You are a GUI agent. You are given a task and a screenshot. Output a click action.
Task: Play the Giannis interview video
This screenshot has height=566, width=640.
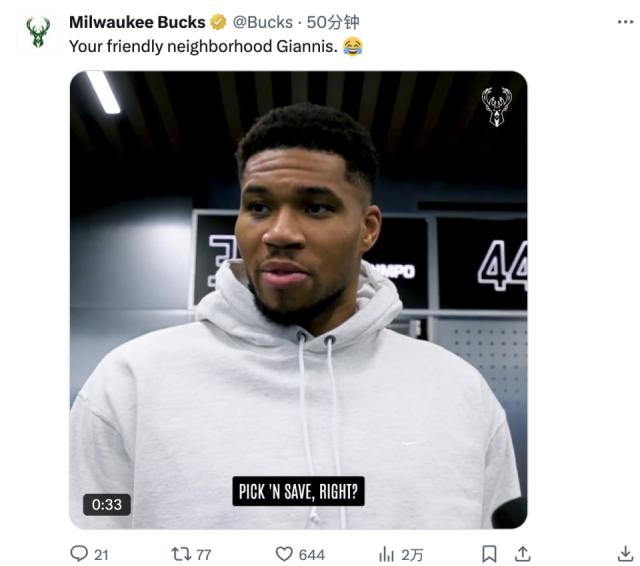298,299
